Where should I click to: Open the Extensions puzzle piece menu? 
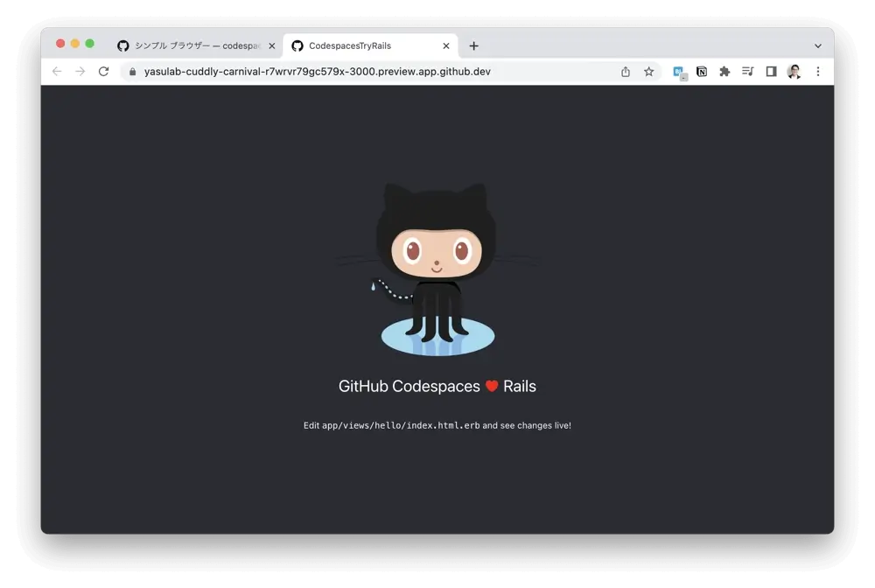pyautogui.click(x=724, y=72)
